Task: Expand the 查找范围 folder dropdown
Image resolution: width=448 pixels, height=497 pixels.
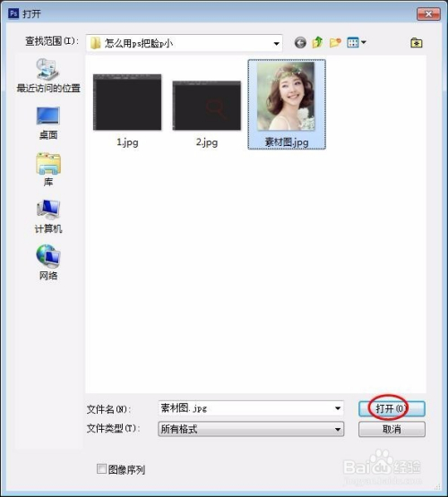Action: click(x=277, y=43)
